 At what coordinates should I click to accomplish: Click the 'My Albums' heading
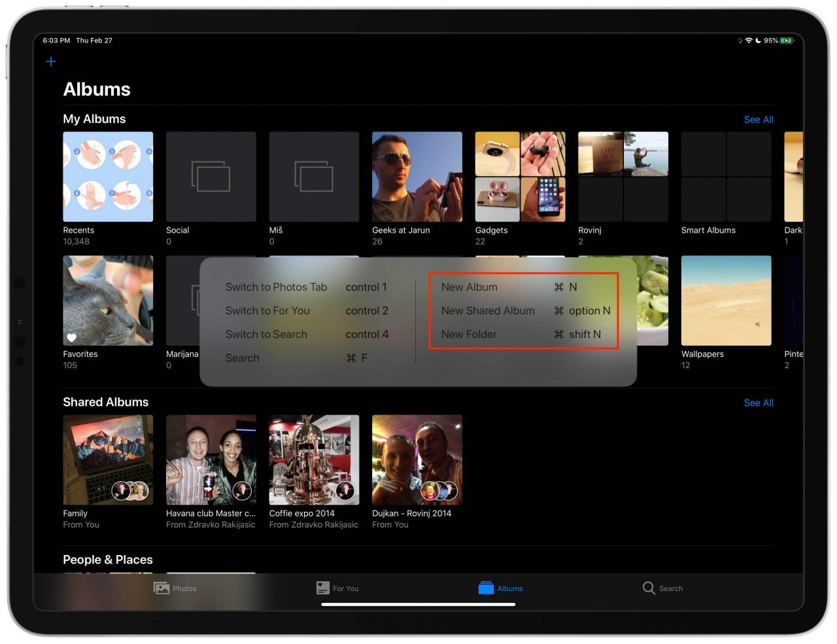point(94,119)
